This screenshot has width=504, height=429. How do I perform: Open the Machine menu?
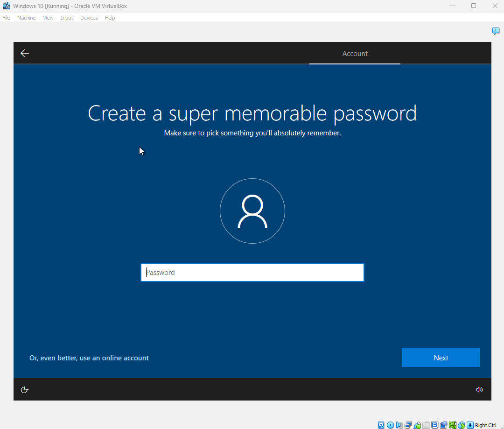pyautogui.click(x=26, y=18)
